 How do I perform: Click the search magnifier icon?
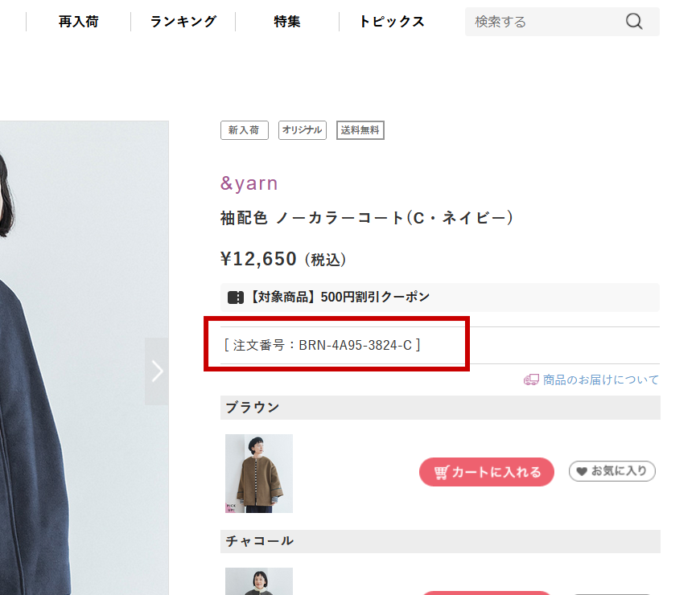point(634,21)
